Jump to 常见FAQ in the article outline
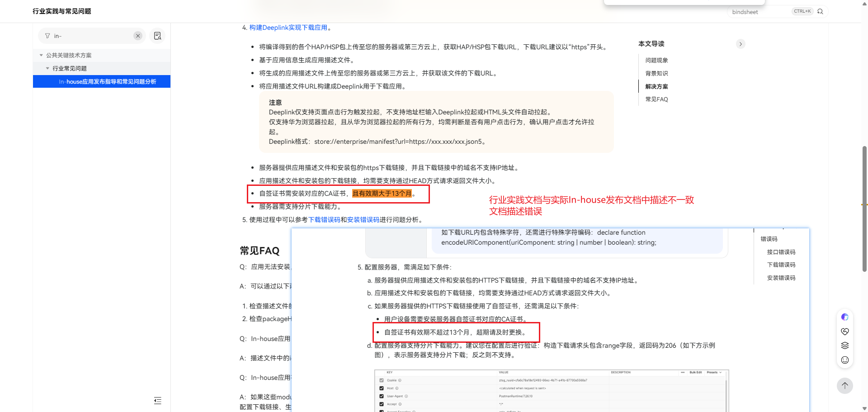868x412 pixels. coord(656,99)
